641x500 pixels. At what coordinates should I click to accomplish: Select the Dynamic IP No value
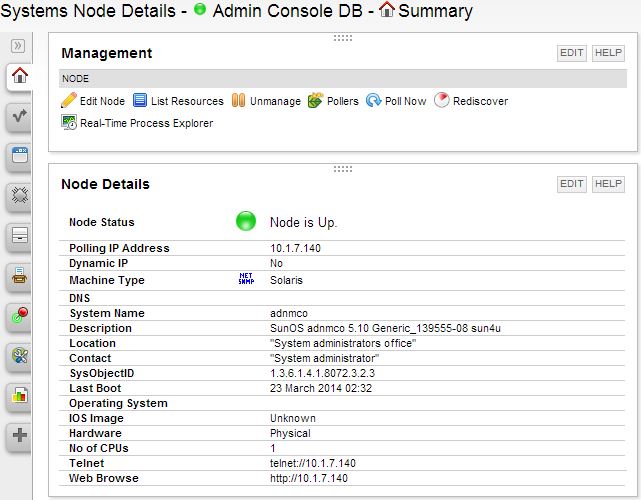pos(276,263)
